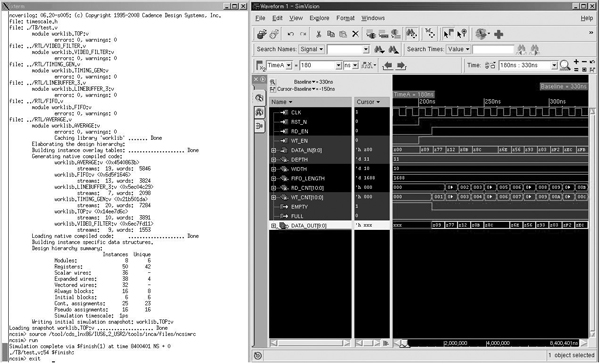
Task: Open the Value search times dropdown
Action: [x=459, y=49]
